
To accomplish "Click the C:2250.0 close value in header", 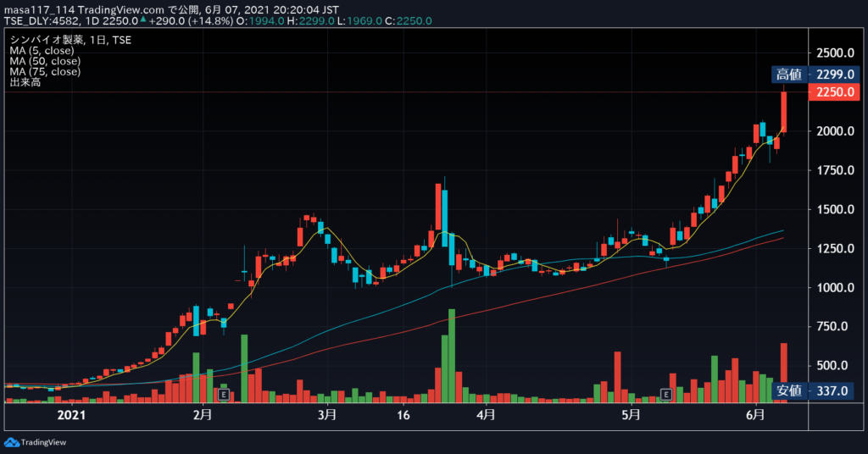I will point(409,21).
